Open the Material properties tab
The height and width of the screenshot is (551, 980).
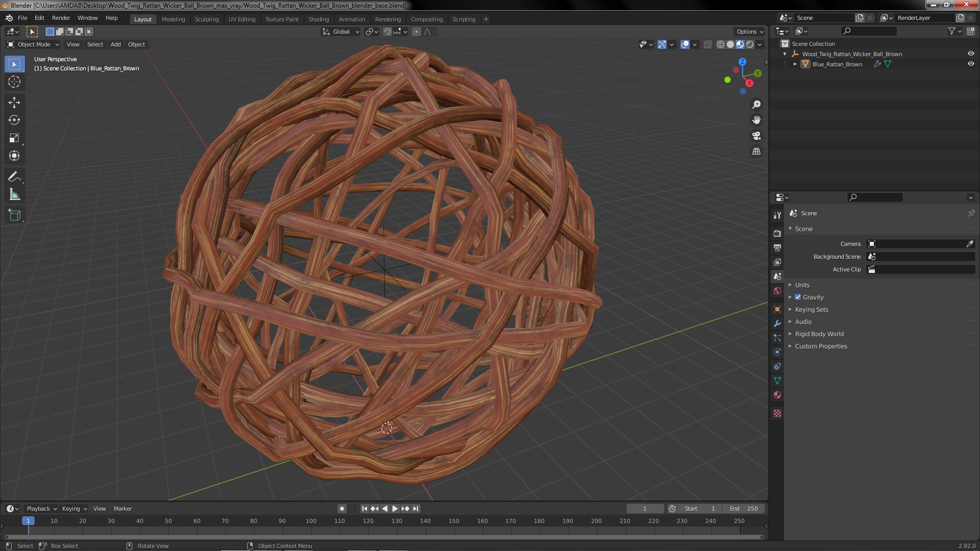click(777, 395)
